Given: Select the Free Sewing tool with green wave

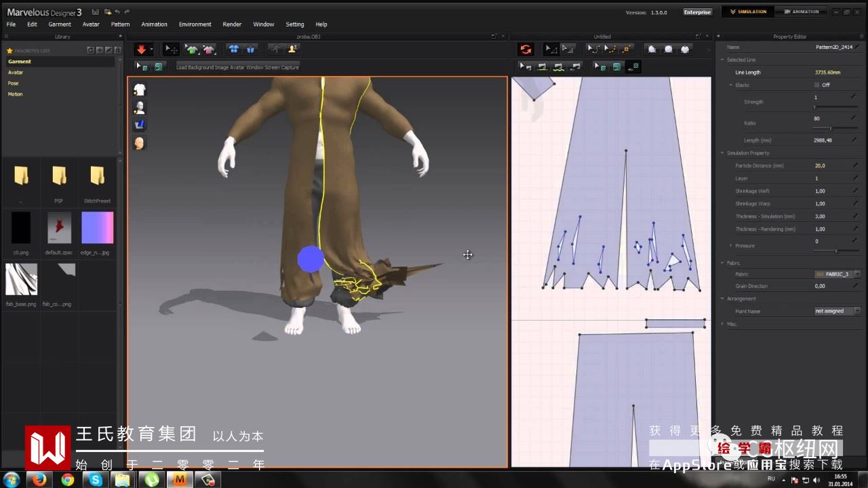Looking at the screenshot, I should coord(559,66).
